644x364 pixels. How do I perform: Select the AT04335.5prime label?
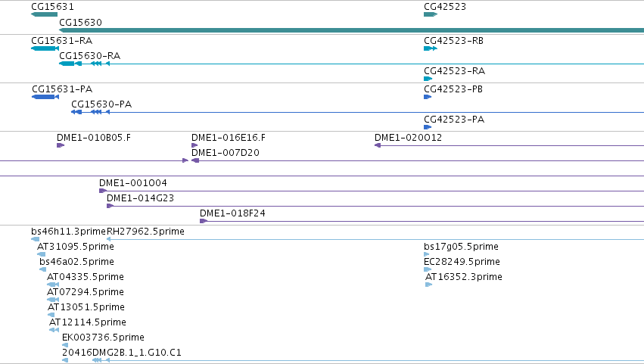pos(86,277)
